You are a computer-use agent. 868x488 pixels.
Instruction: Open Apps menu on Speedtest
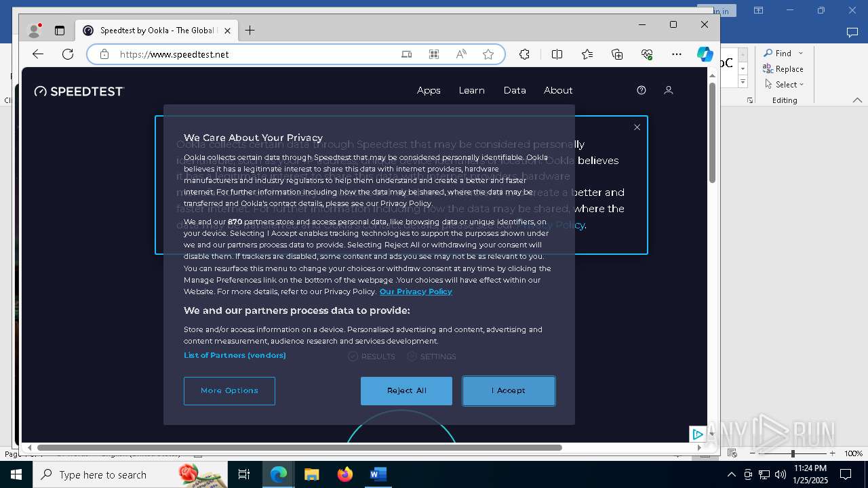tap(429, 90)
